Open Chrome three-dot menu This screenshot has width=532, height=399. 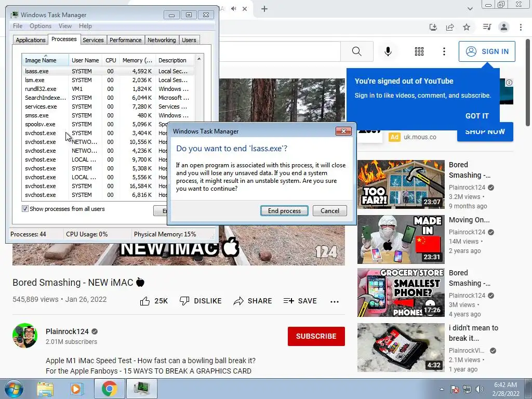point(521,27)
